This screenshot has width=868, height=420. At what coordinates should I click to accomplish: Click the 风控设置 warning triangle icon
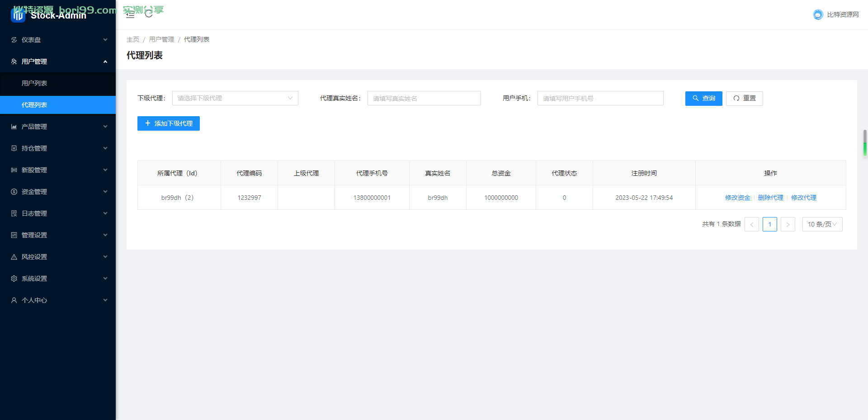coord(14,257)
